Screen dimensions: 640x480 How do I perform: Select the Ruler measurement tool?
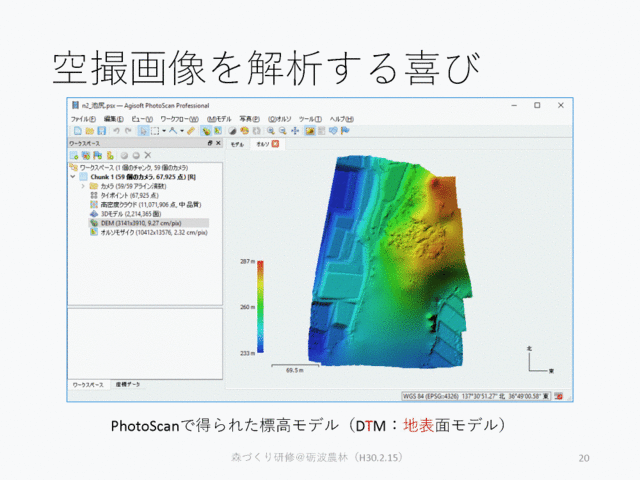click(191, 131)
